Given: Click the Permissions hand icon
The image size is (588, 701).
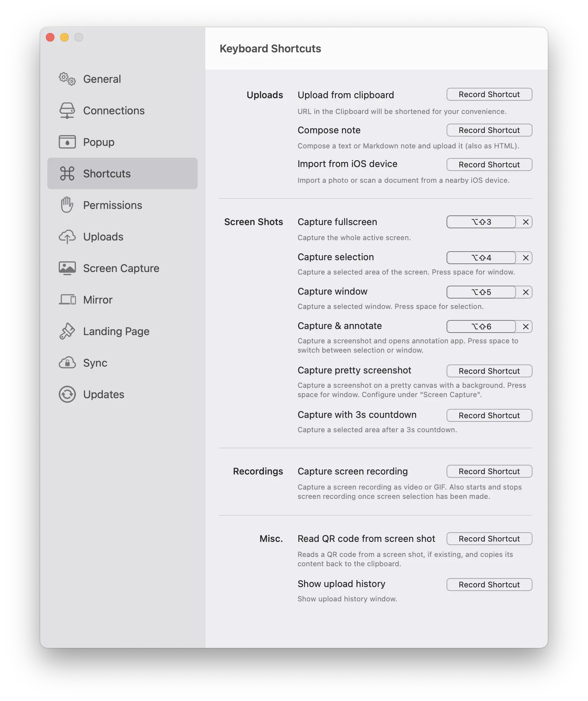Looking at the screenshot, I should 67,205.
